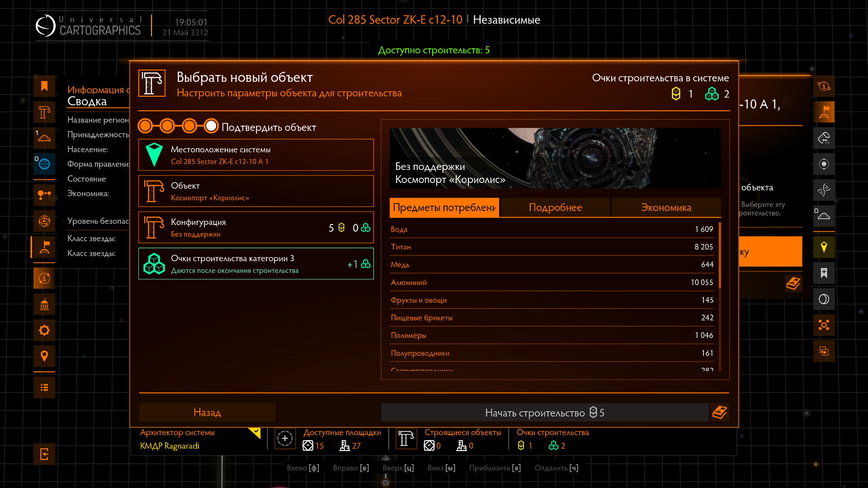Click the Coriolis starport image
Viewport: 868px width, 488px height.
pyautogui.click(x=555, y=158)
